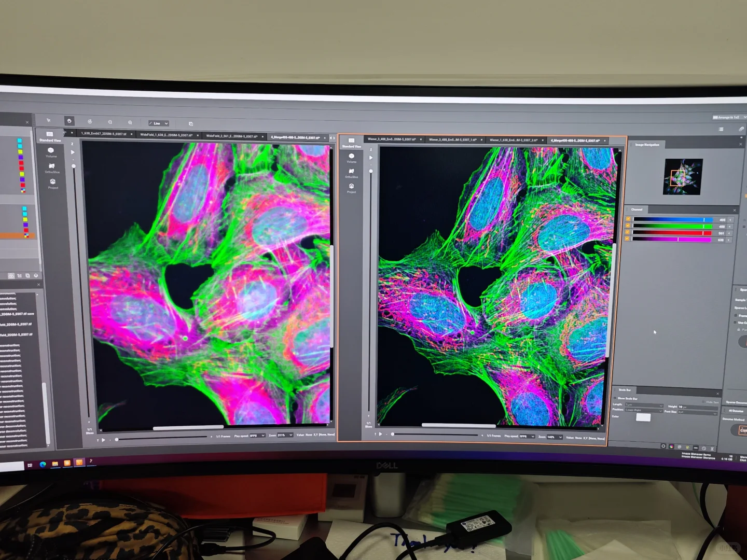Screen dimensions: 747x560
Task: Click the scale bar Color swatch
Action: (x=643, y=417)
